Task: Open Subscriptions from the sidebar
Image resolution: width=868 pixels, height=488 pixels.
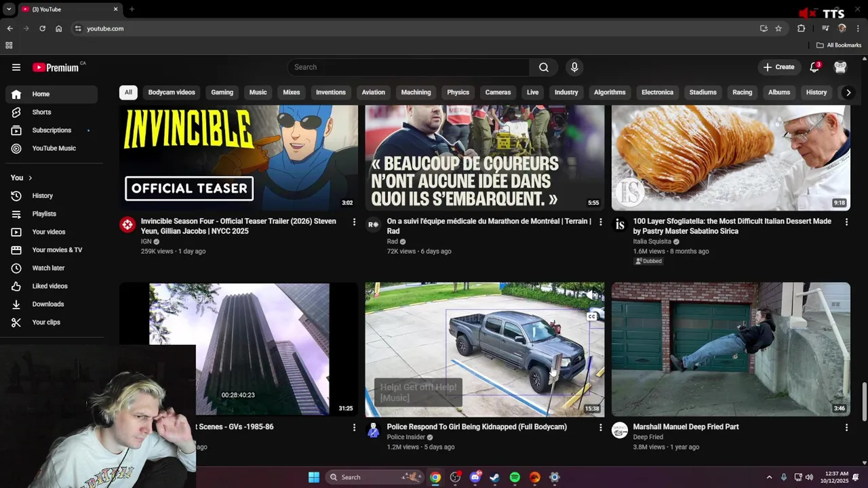Action: click(x=52, y=130)
